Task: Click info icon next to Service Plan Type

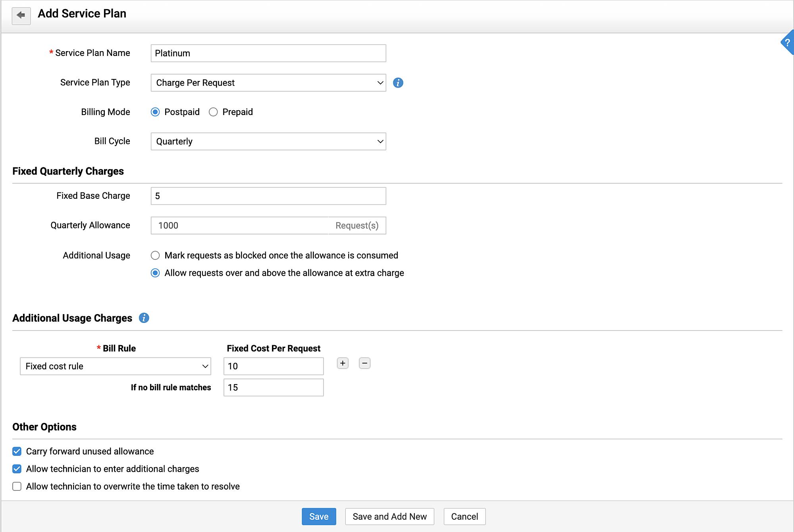Action: (x=398, y=83)
